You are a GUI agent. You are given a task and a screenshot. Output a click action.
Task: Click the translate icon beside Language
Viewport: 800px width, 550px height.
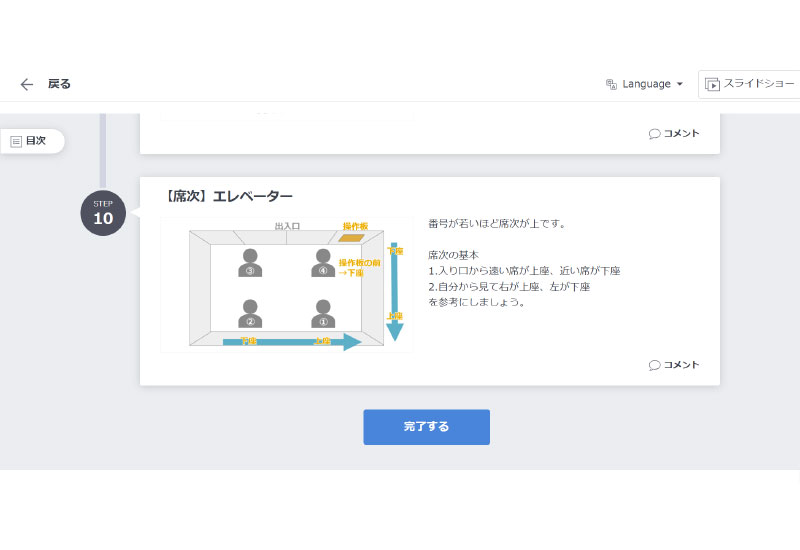coord(611,84)
